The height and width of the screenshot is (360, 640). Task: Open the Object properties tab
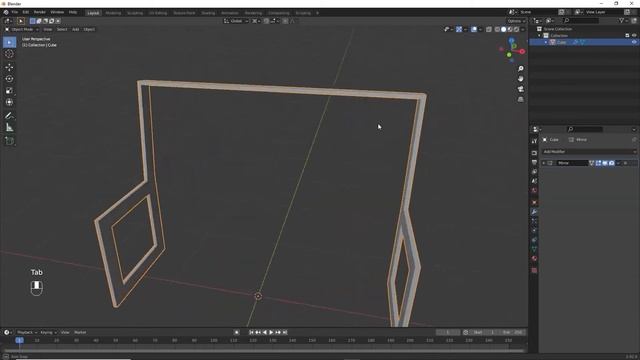[x=534, y=202]
